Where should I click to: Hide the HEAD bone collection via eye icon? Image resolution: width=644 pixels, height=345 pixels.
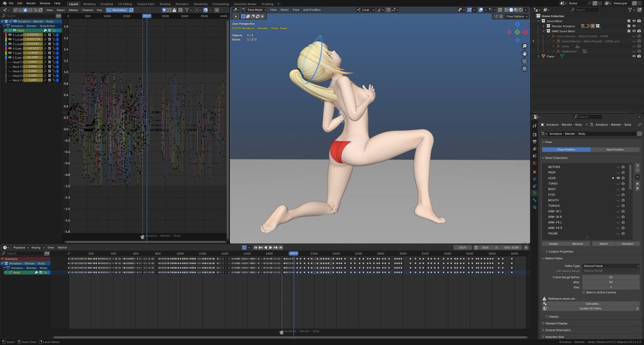(618, 178)
